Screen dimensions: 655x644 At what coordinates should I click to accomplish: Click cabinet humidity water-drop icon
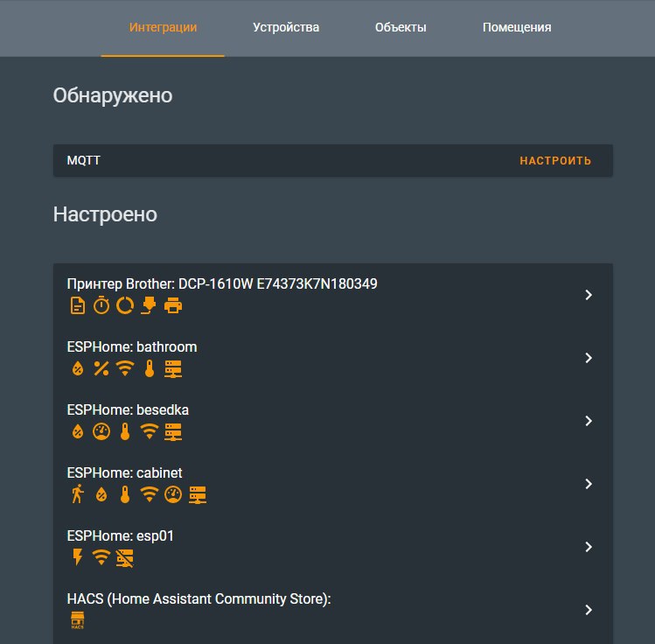pyautogui.click(x=101, y=494)
